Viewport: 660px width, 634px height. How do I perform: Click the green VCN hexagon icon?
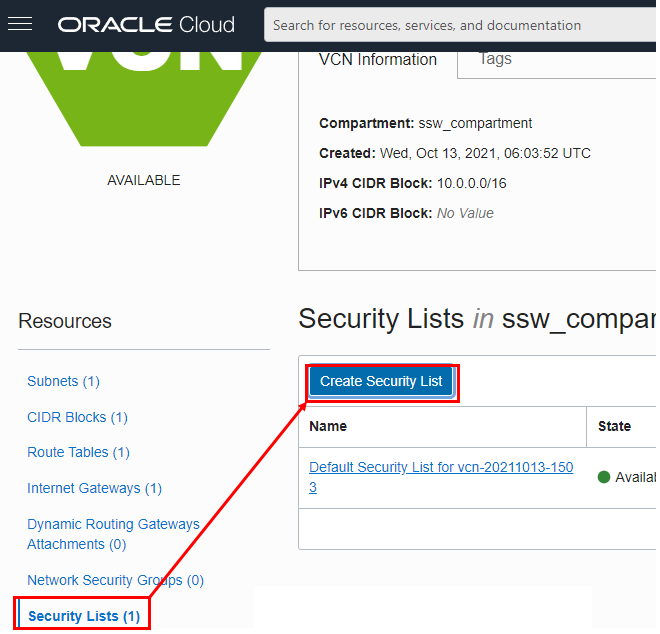[x=143, y=99]
